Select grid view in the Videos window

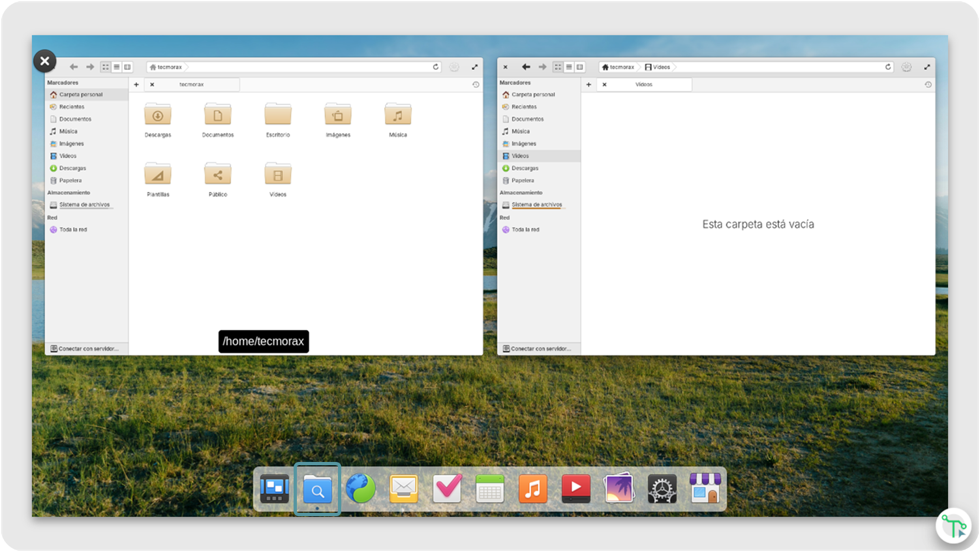pyautogui.click(x=558, y=67)
